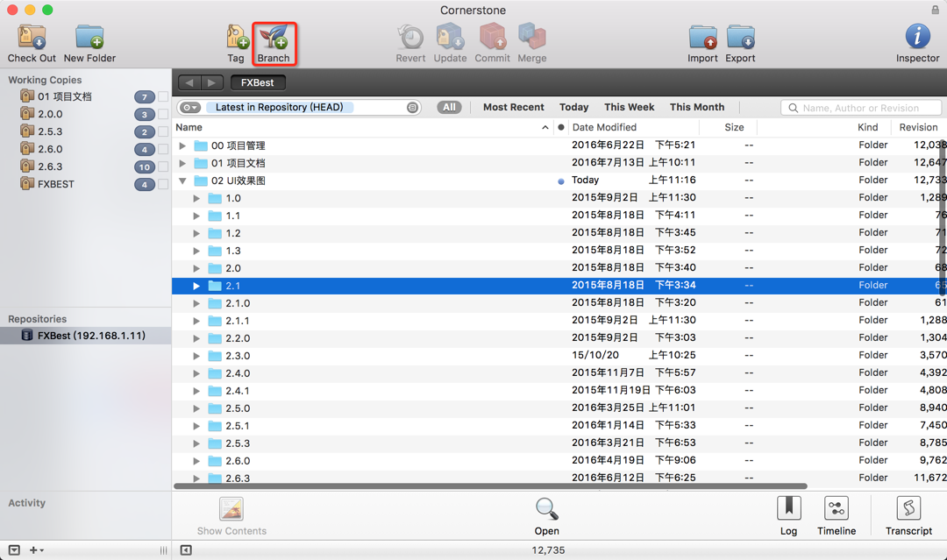Collapse the 02 UI效果图 folder
Image resolution: width=947 pixels, height=560 pixels.
182,181
